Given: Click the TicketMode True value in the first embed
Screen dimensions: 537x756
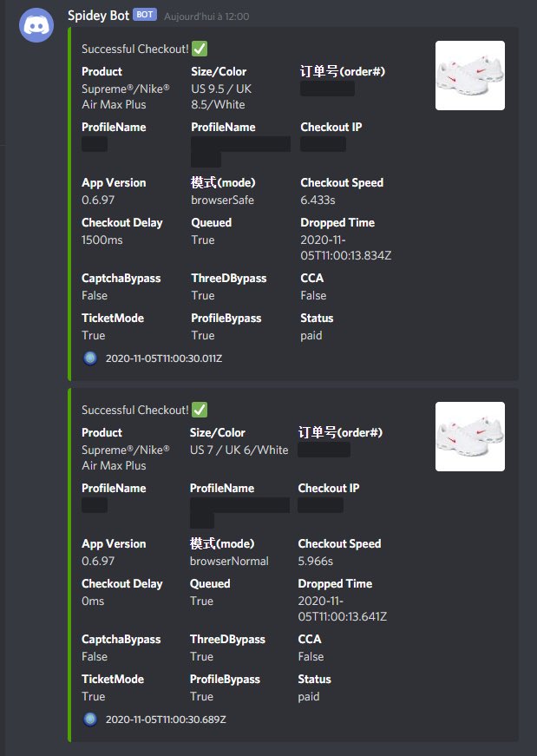Looking at the screenshot, I should (x=94, y=335).
